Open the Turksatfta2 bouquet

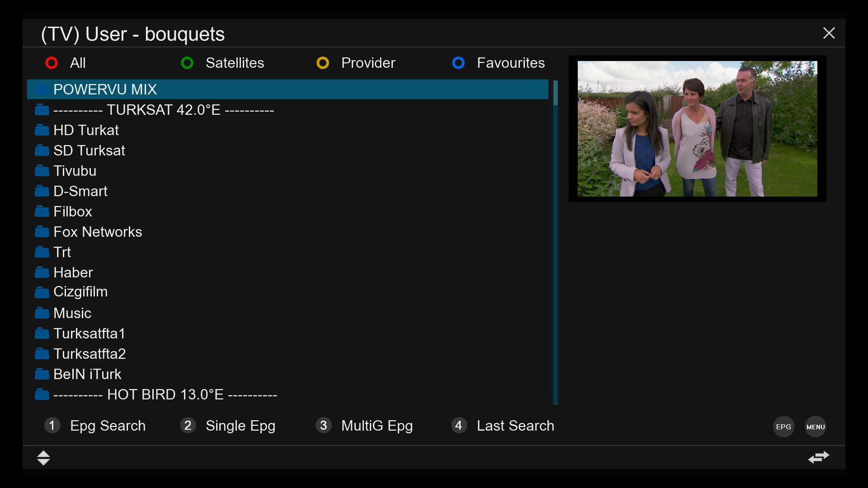point(288,354)
